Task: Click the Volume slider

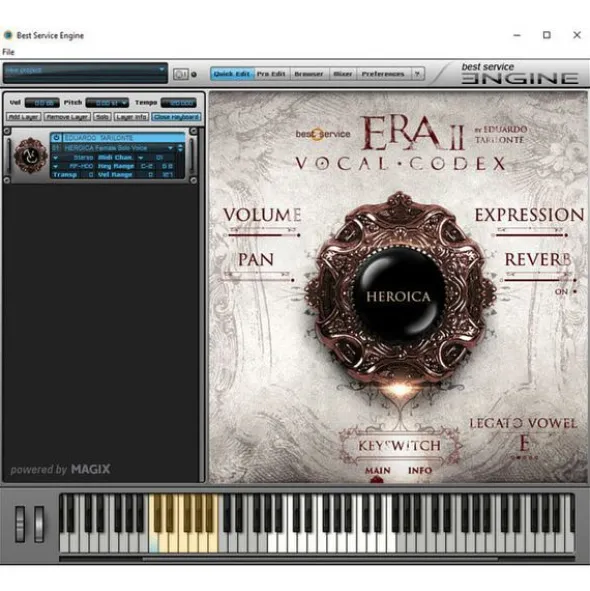Action: (264, 235)
